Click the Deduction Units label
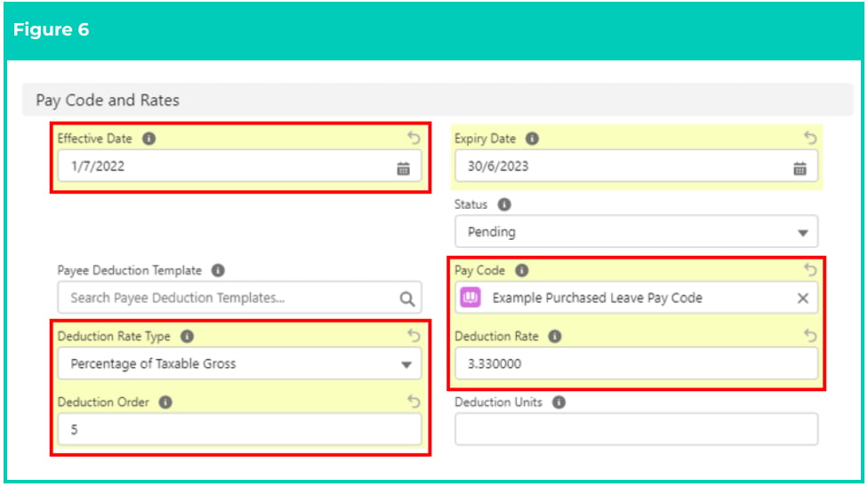The width and height of the screenshot is (868, 487). point(498,402)
